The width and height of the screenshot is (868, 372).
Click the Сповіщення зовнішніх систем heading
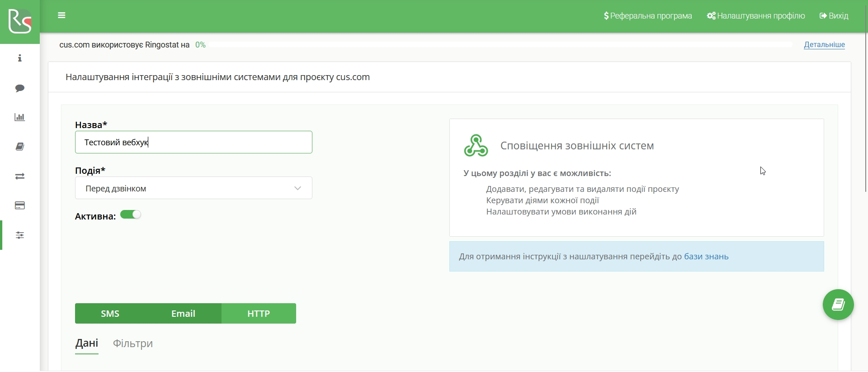tap(577, 146)
